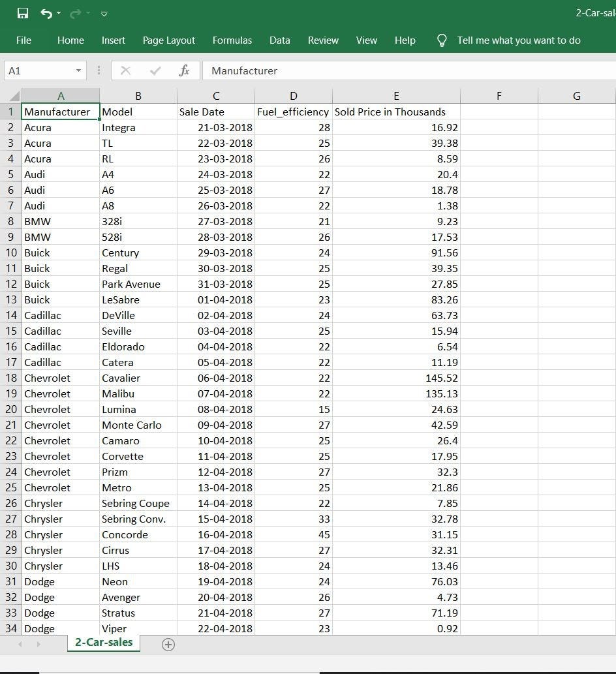Viewport: 616px width, 674px height.
Task: Click the Select All corner triangle
Action: coord(14,95)
